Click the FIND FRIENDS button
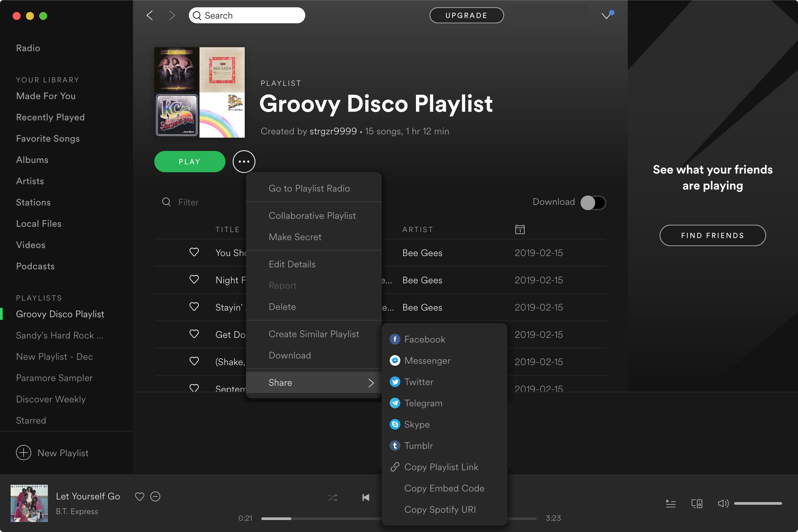Image resolution: width=798 pixels, height=532 pixels. [713, 235]
